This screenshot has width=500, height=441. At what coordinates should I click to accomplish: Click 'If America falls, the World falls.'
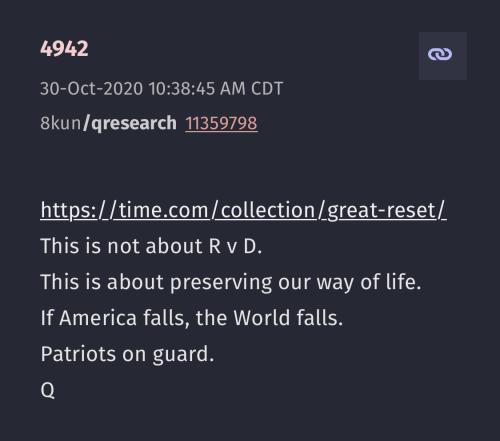192,318
